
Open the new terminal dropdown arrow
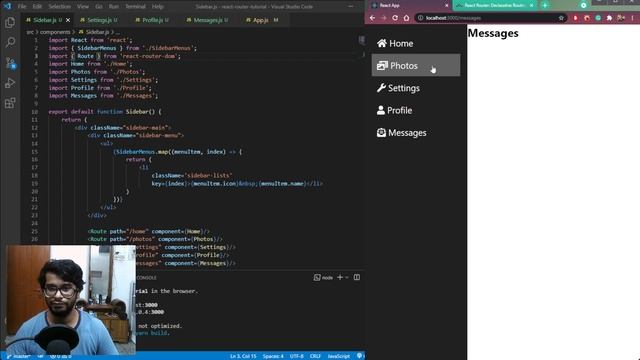pyautogui.click(x=347, y=278)
